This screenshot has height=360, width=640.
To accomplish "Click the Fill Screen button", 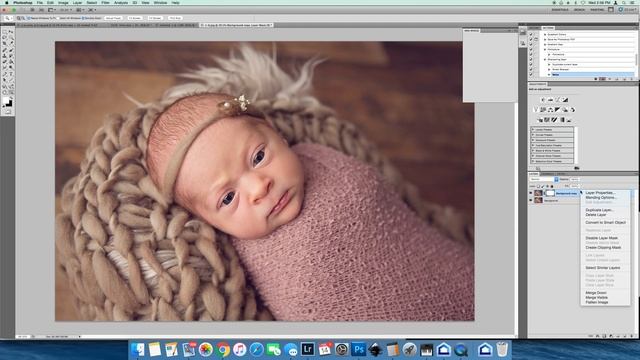I will coord(155,18).
